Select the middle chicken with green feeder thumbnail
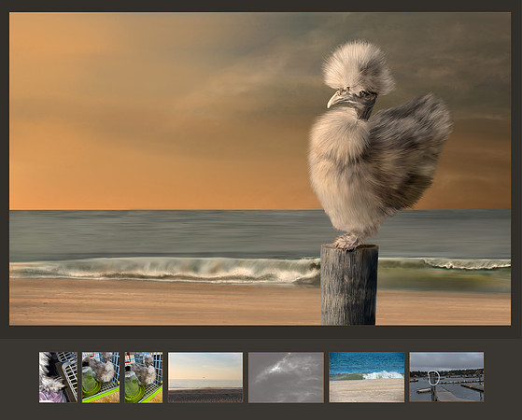 pos(101,377)
